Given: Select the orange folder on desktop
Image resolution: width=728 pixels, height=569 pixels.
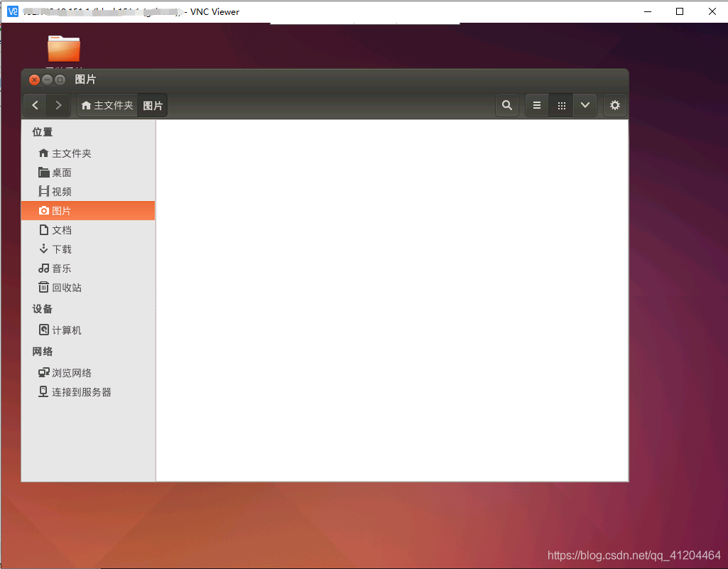Looking at the screenshot, I should coord(64,49).
